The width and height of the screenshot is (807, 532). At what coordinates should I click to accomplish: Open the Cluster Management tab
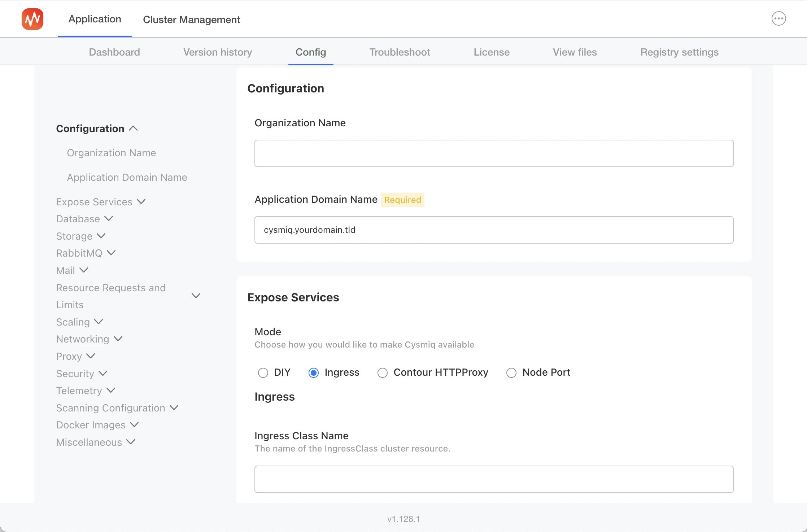(191, 19)
